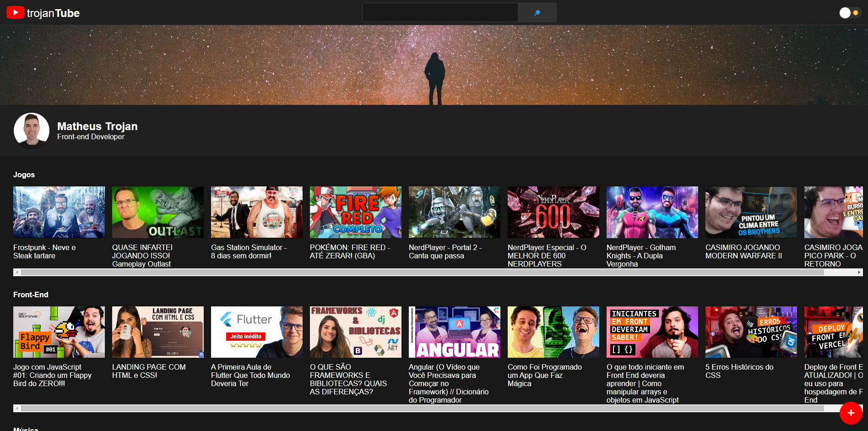
Task: Click the title '5 Erros Históricos do CSS'
Action: click(x=739, y=371)
